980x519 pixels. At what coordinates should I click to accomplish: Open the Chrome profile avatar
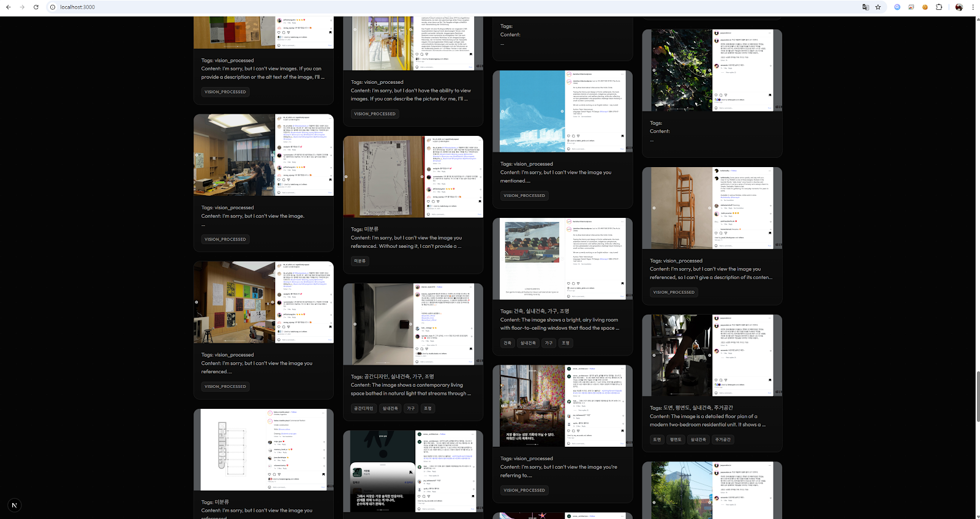coord(959,7)
